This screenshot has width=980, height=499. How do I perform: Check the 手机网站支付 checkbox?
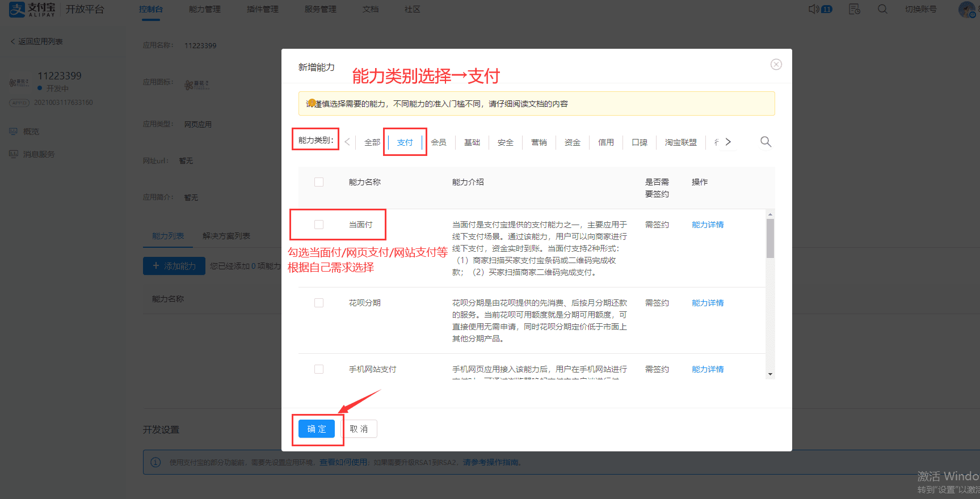[x=319, y=369]
